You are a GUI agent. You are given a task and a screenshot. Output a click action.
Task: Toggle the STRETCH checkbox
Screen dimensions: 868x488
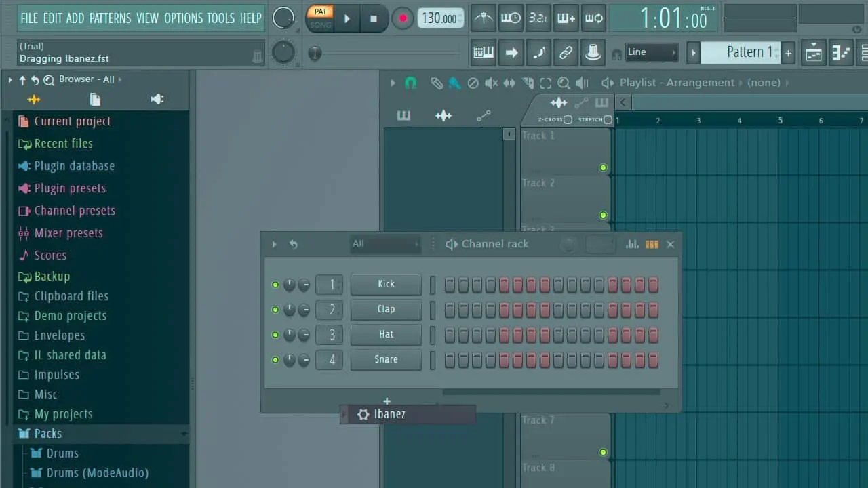coord(608,119)
